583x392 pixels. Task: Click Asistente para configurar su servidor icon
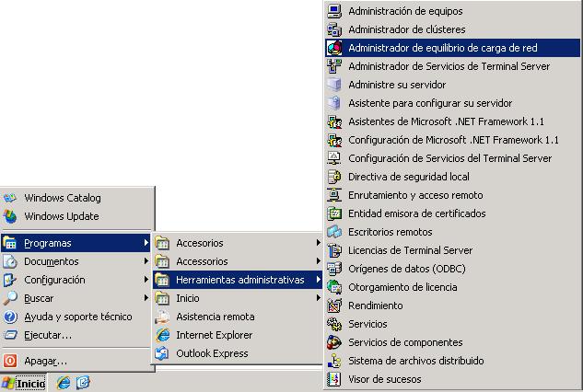point(334,103)
